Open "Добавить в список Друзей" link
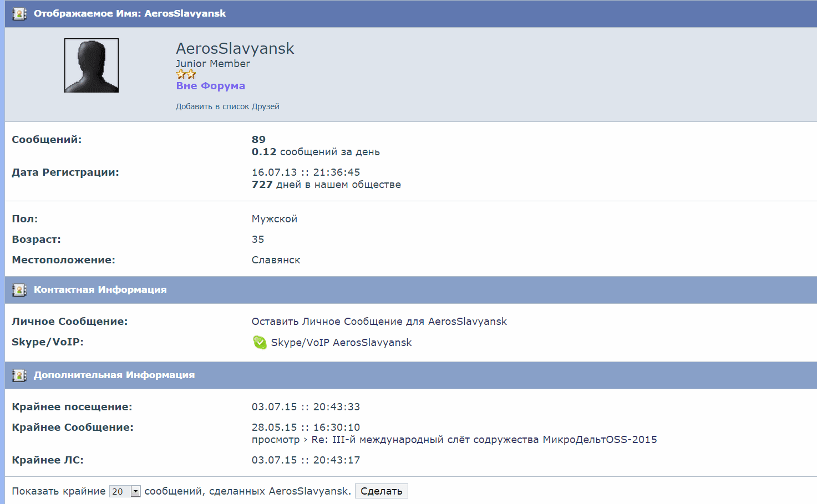This screenshot has width=817, height=504. (x=227, y=106)
